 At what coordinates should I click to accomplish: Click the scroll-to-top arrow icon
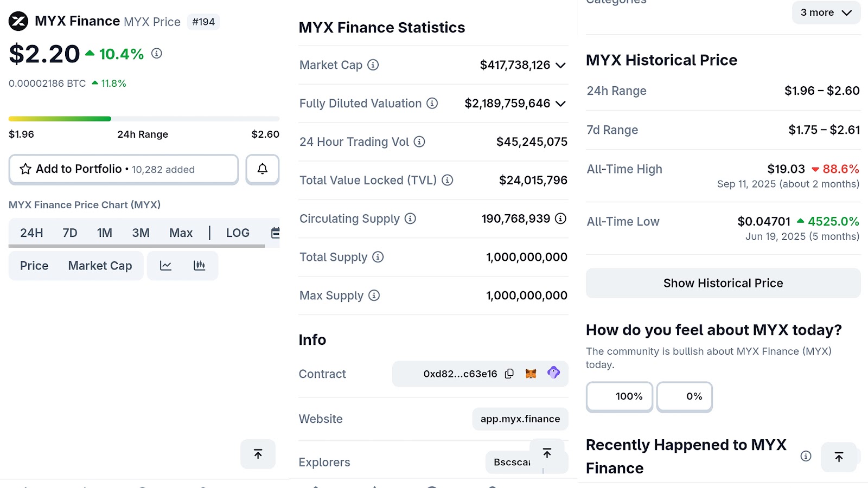tap(258, 454)
